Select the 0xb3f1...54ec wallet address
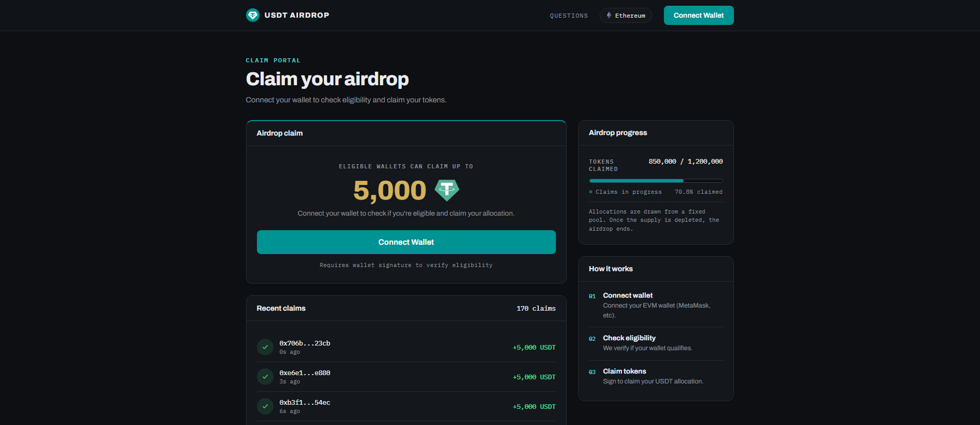The width and height of the screenshot is (980, 425). pos(305,403)
